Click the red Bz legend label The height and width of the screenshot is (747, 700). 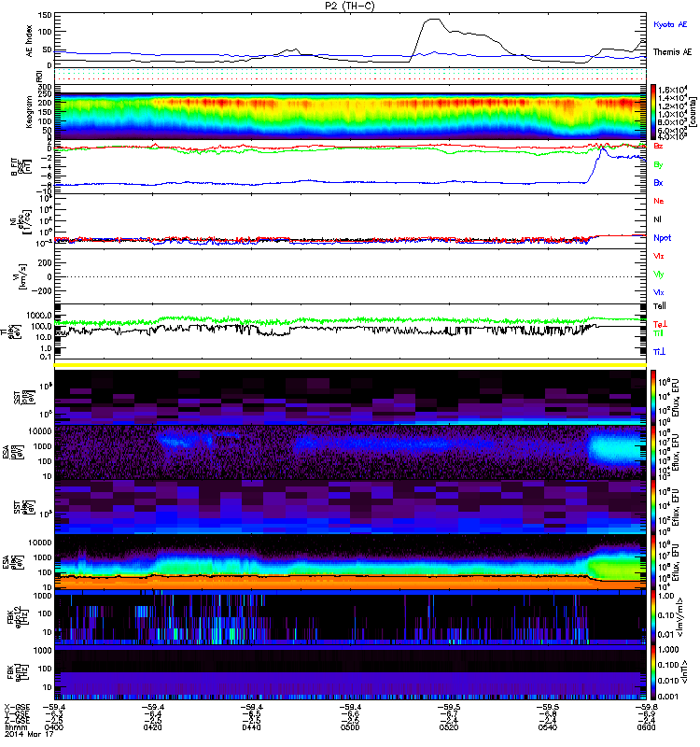point(658,146)
